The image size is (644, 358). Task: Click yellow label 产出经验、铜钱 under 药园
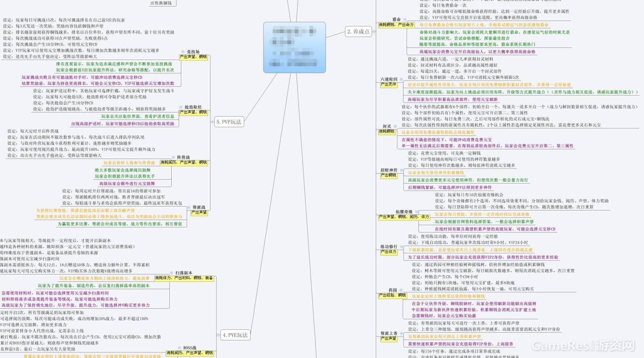tap(392, 295)
